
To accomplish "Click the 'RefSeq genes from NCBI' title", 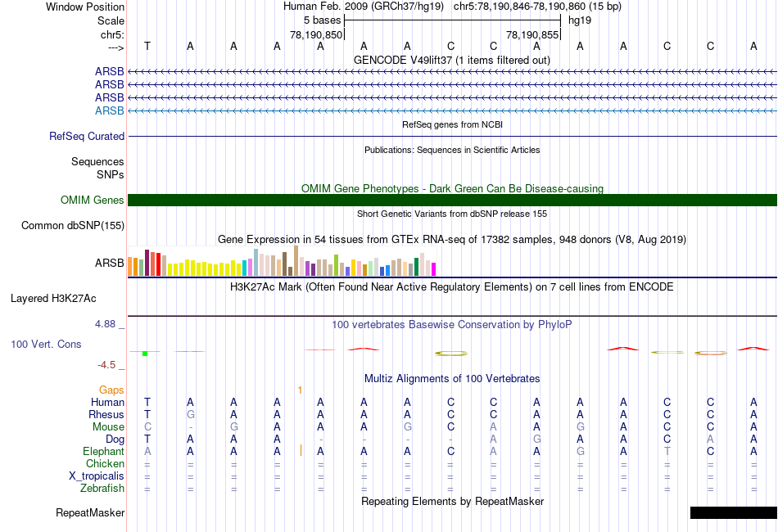I will coord(452,124).
